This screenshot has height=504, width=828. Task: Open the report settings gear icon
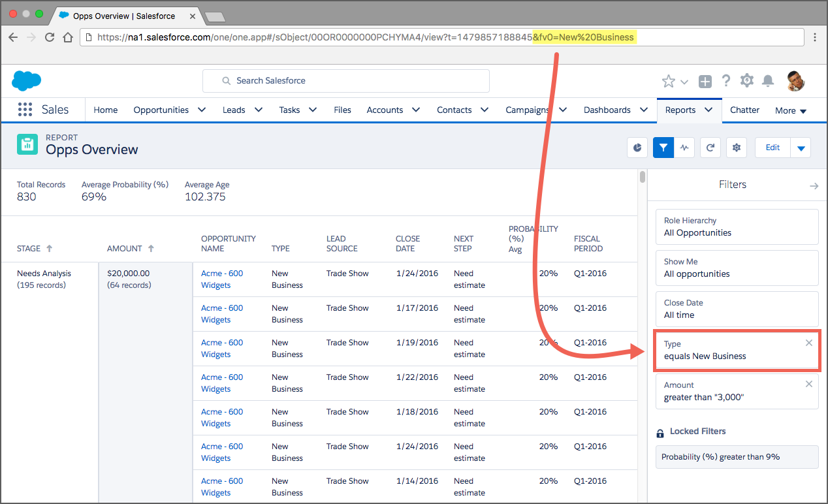[x=737, y=148]
